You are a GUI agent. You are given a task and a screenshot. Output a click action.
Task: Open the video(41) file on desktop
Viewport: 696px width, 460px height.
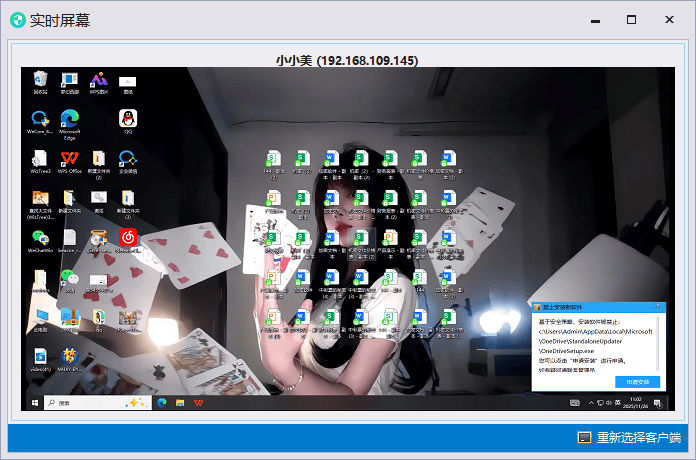[40, 356]
